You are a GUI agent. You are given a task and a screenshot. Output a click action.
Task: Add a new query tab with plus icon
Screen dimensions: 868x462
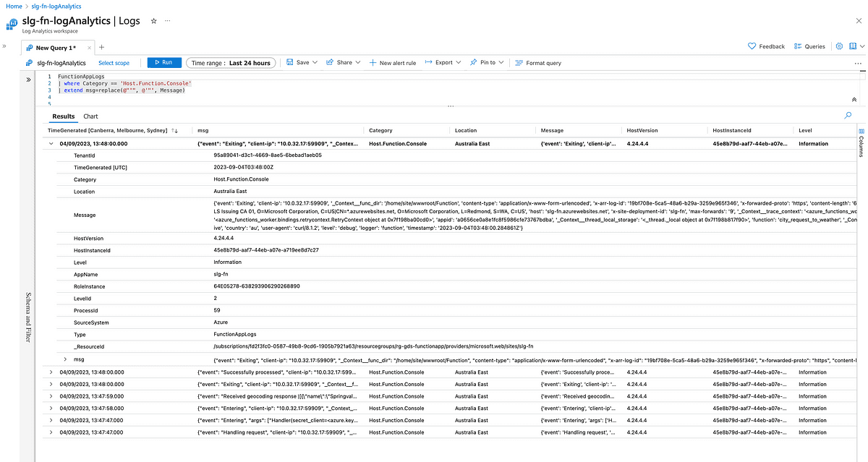coord(101,47)
